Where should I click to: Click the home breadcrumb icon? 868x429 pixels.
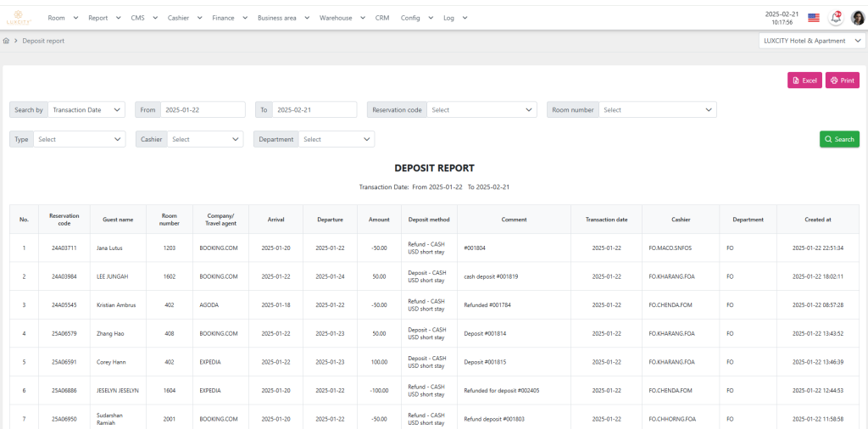click(7, 41)
